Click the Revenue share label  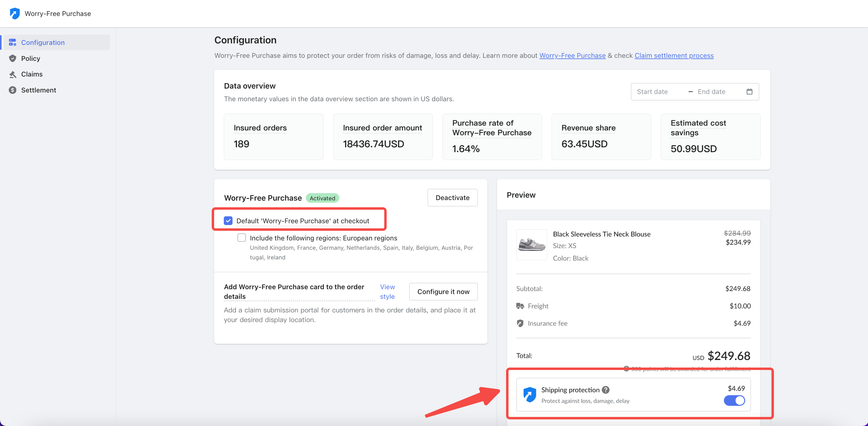coord(588,128)
